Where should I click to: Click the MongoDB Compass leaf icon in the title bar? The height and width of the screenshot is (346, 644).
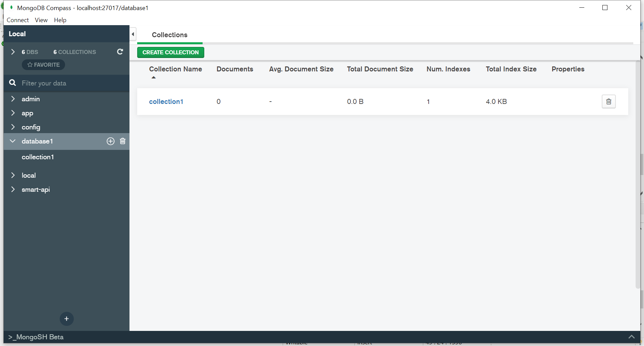tap(11, 7)
